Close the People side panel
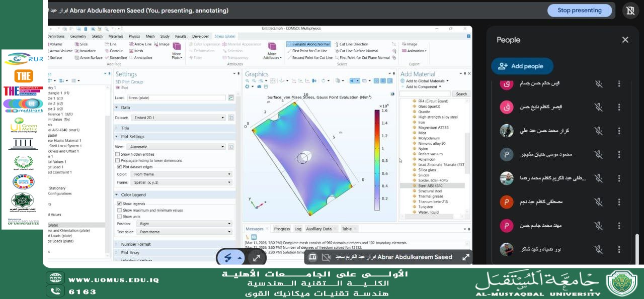This screenshot has height=299, width=644. [625, 40]
